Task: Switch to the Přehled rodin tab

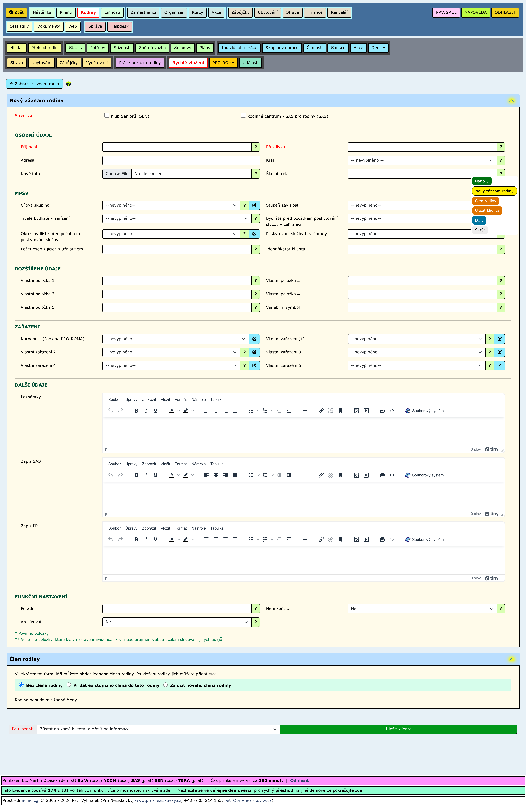Action: [x=45, y=48]
